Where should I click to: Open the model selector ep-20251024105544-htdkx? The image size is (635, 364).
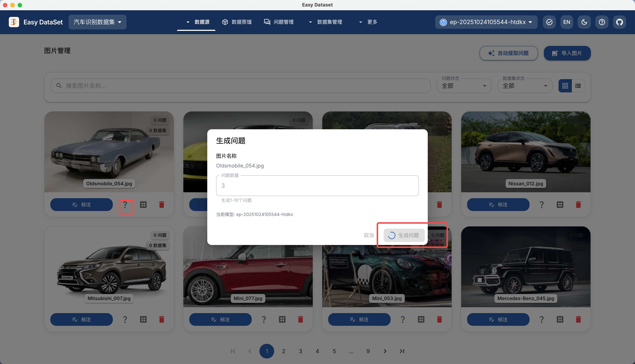click(486, 22)
